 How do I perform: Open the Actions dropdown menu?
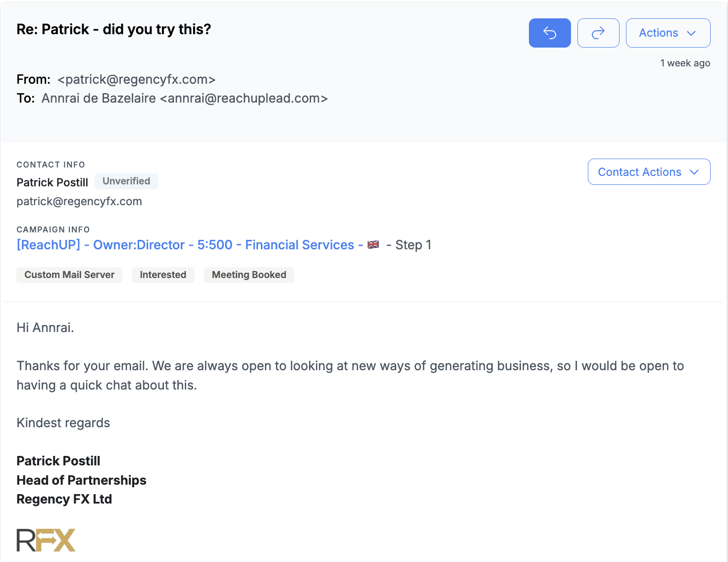tap(668, 33)
